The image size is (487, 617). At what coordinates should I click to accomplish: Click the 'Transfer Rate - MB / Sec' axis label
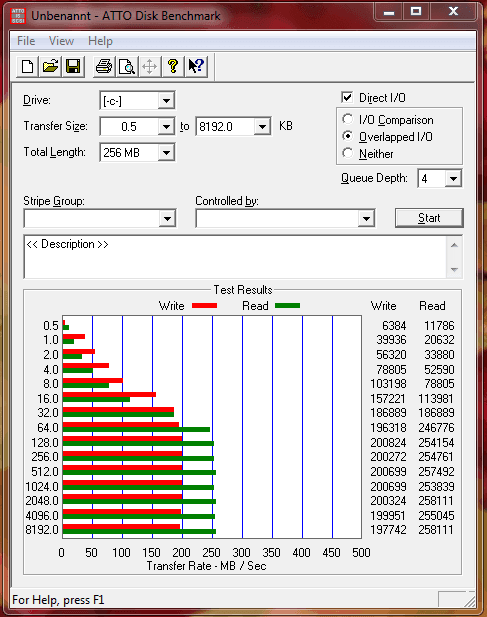pos(207,566)
